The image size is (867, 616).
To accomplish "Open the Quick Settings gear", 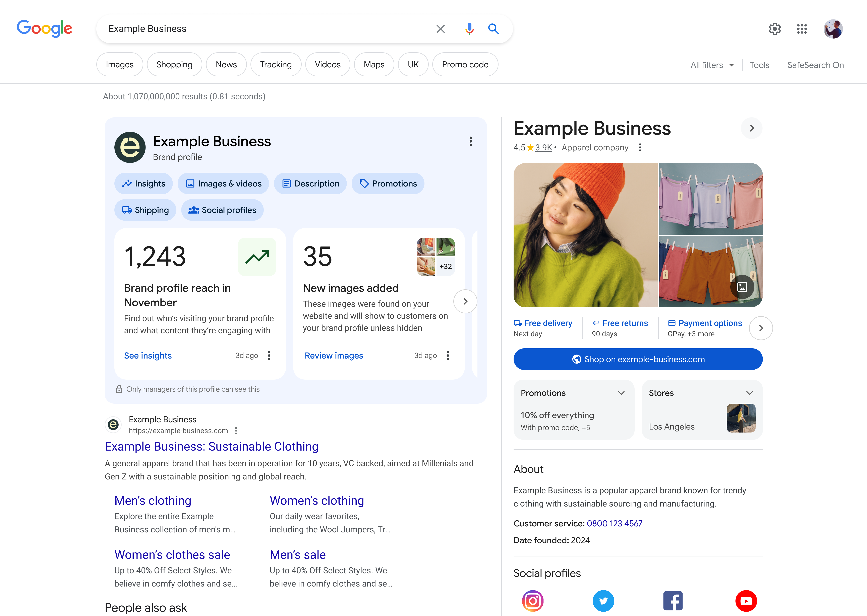I will coord(775,29).
